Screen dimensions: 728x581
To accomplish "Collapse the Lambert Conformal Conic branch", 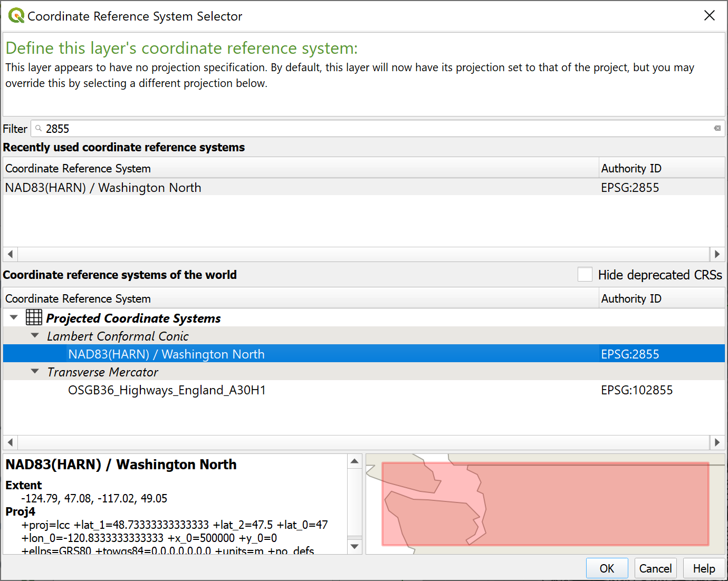I will [35, 336].
